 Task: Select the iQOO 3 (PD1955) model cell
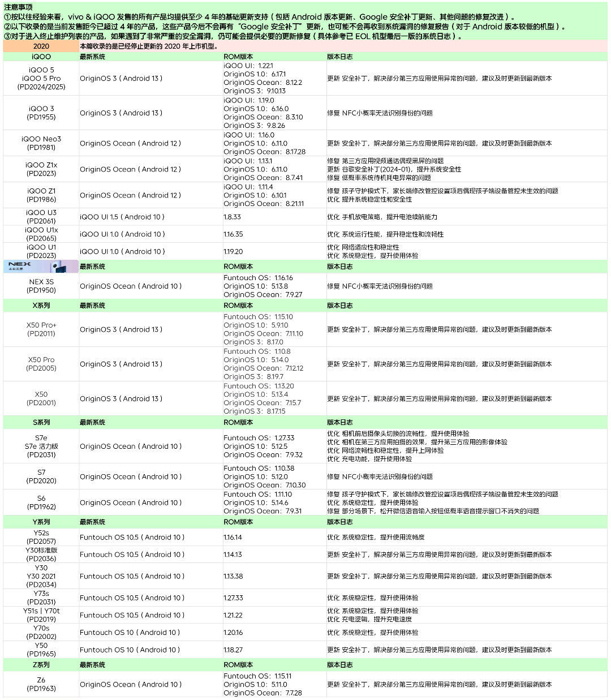[41, 113]
